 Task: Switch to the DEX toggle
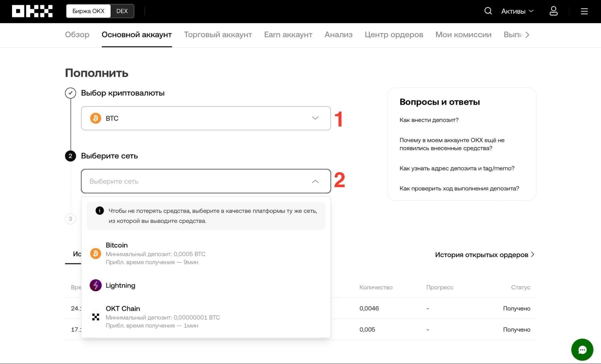(122, 11)
